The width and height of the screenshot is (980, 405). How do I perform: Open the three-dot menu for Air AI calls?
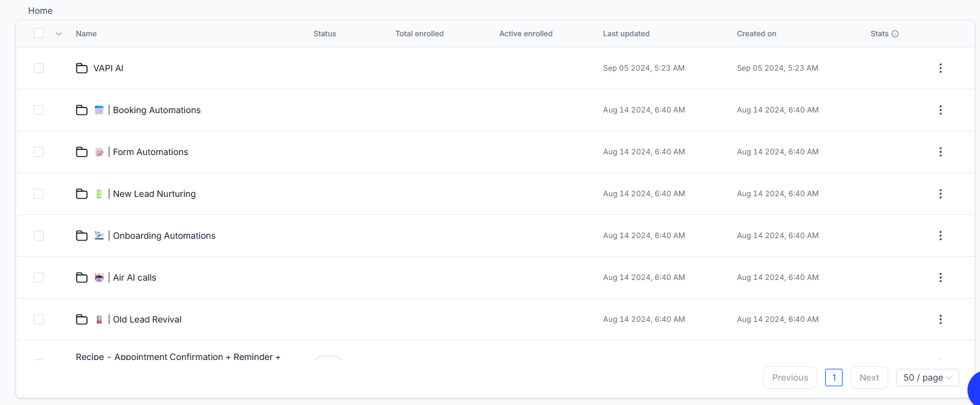941,277
